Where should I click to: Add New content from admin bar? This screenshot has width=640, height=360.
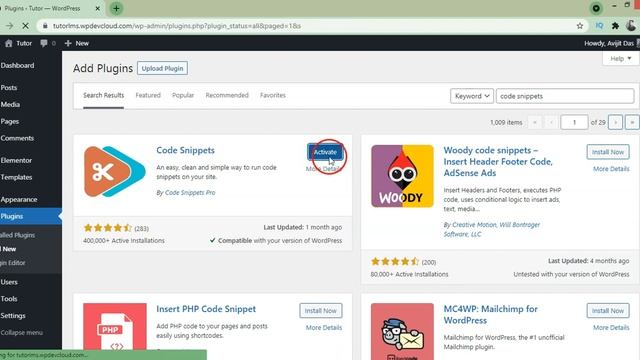tap(77, 43)
